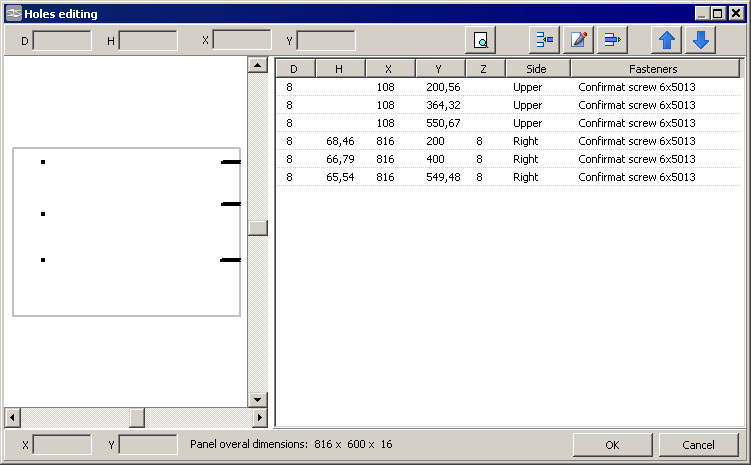Sort by the Y column header
The image size is (751, 465).
tap(440, 68)
